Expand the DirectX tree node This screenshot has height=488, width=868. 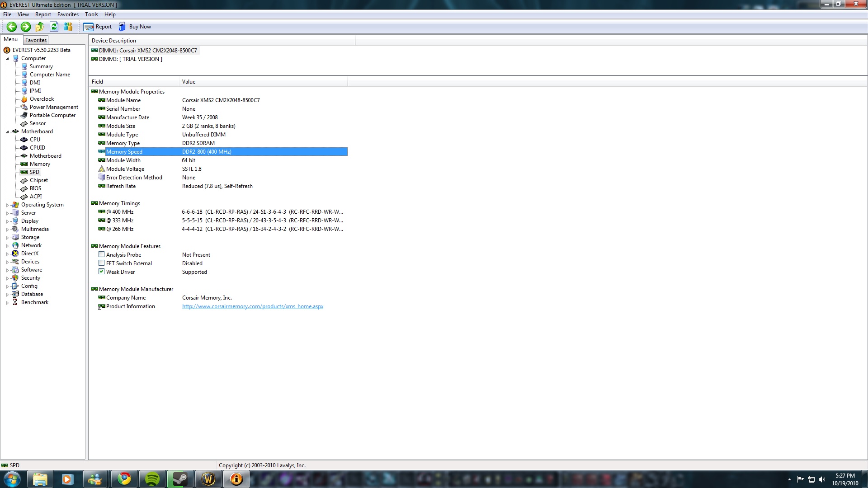coord(7,254)
